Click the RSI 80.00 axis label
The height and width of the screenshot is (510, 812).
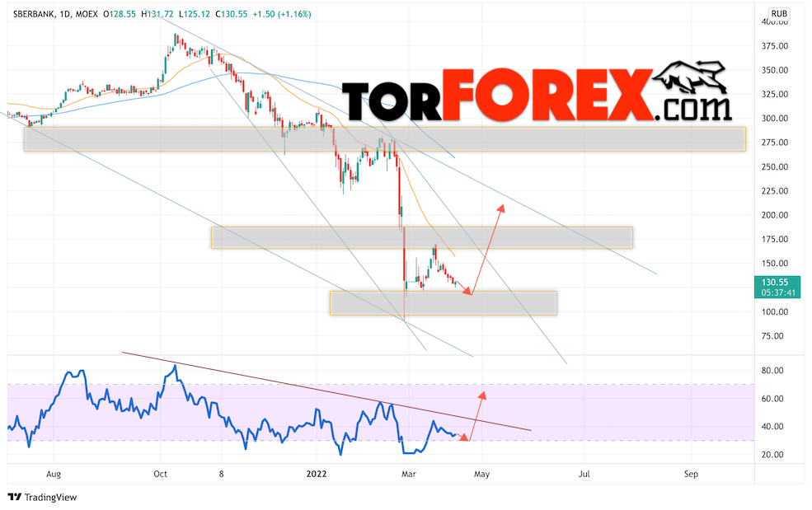pyautogui.click(x=772, y=371)
